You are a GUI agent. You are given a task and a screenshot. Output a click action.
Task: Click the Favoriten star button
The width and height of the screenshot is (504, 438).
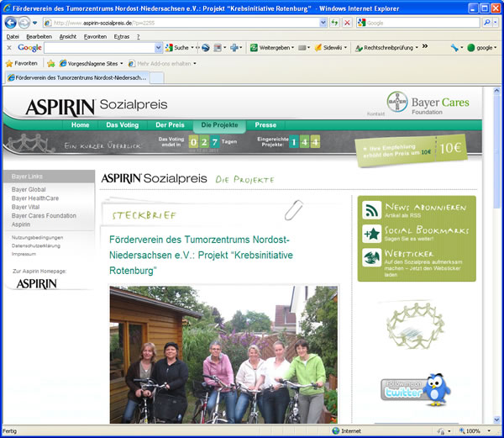pyautogui.click(x=22, y=63)
